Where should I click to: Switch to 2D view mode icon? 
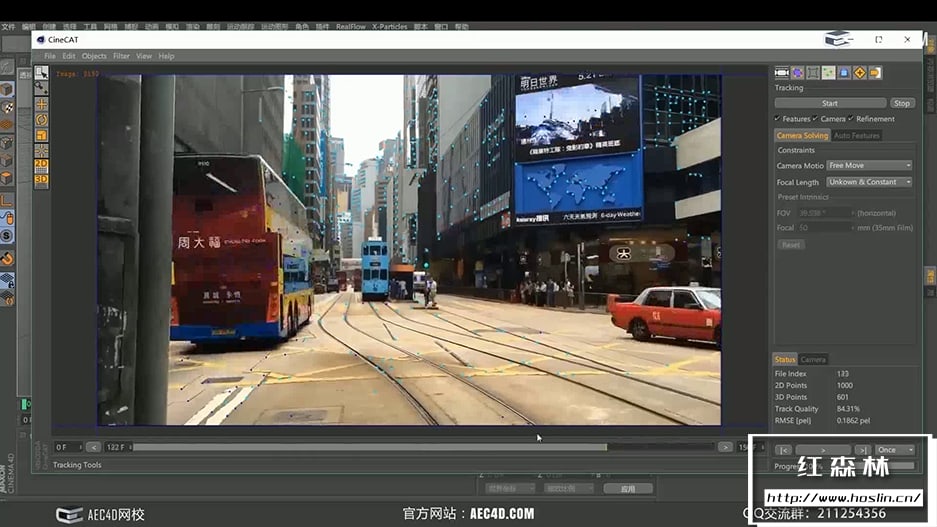41,166
